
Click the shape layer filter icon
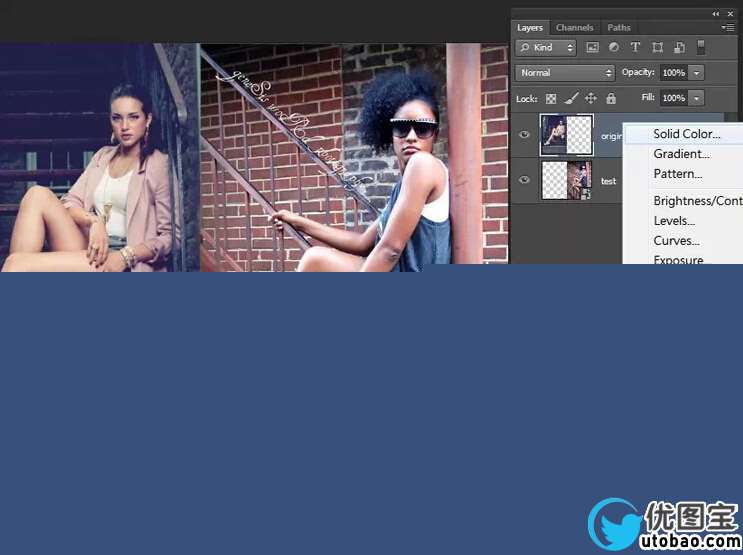pyautogui.click(x=657, y=48)
